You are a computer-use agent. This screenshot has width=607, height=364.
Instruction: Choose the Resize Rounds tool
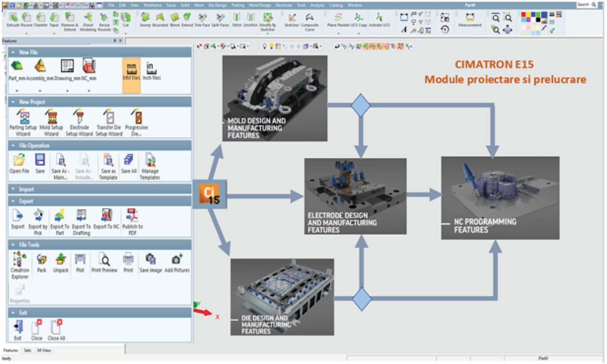[104, 21]
